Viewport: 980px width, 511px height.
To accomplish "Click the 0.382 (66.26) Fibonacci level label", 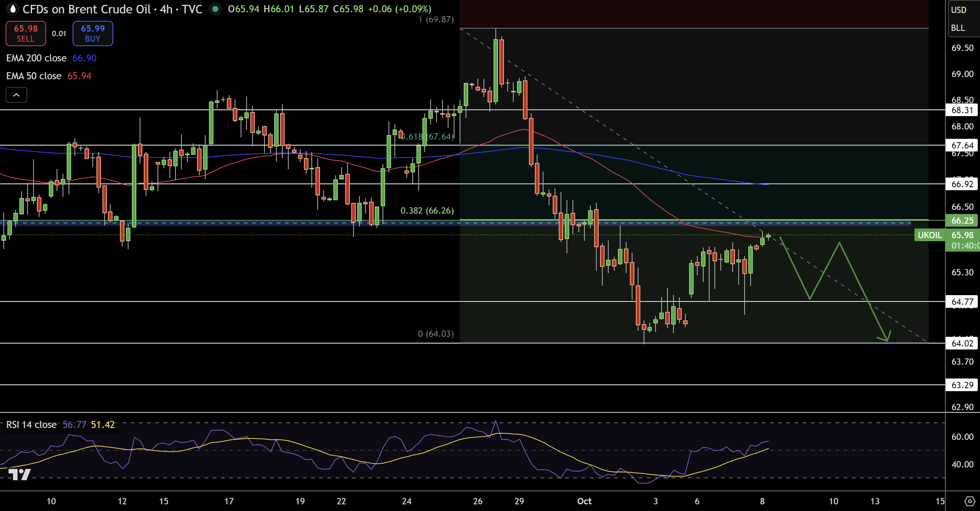I will click(x=427, y=211).
